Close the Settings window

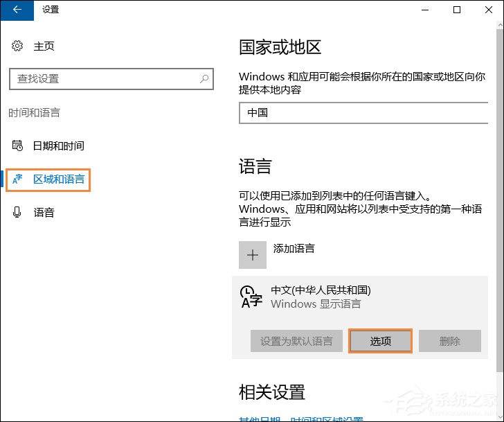pyautogui.click(x=488, y=10)
